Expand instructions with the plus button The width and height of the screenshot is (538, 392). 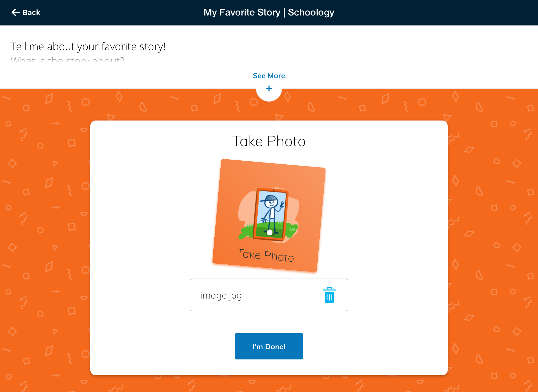(269, 89)
